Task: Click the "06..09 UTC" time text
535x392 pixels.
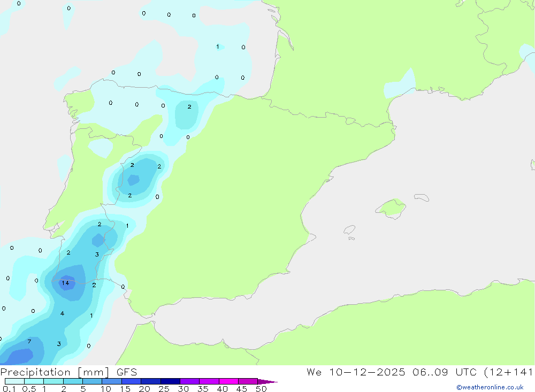Action: [445, 372]
